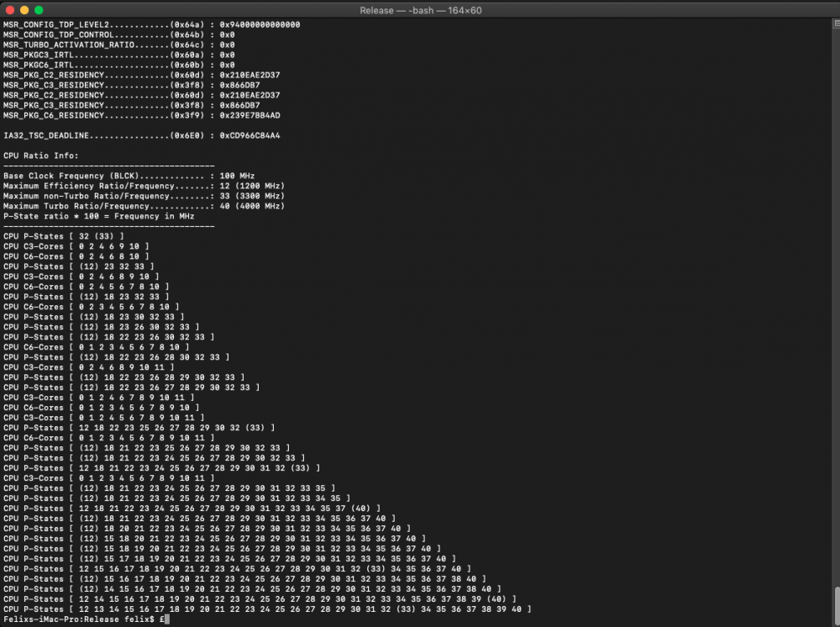Select the P-States line ending '38 39 (40) ]'
This screenshot has height=627, width=840.
tap(260, 599)
